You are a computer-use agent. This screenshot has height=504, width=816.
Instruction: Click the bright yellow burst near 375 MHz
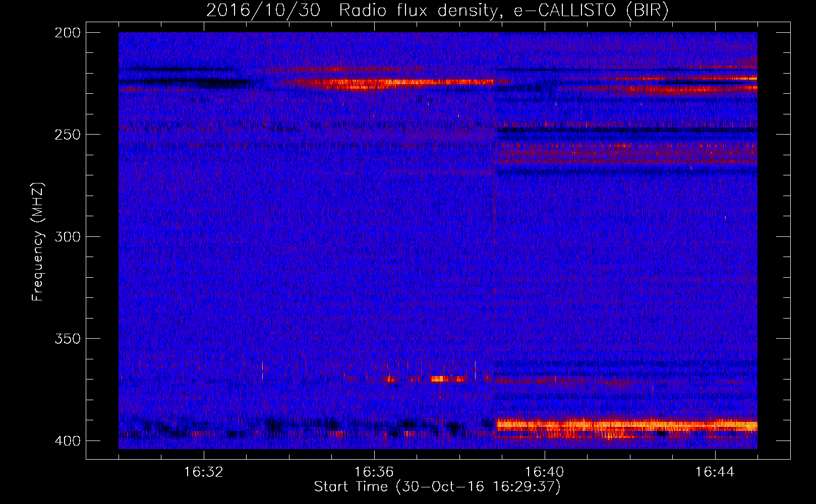[438, 379]
